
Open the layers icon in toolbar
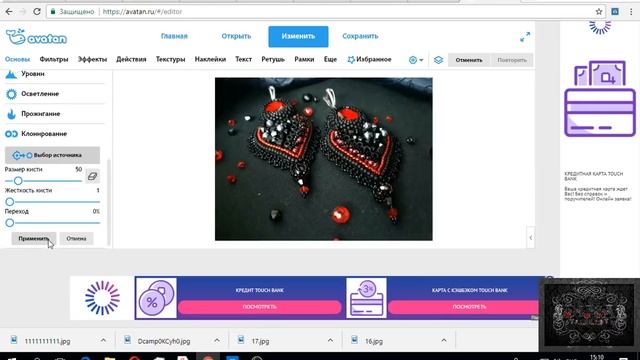[438, 60]
